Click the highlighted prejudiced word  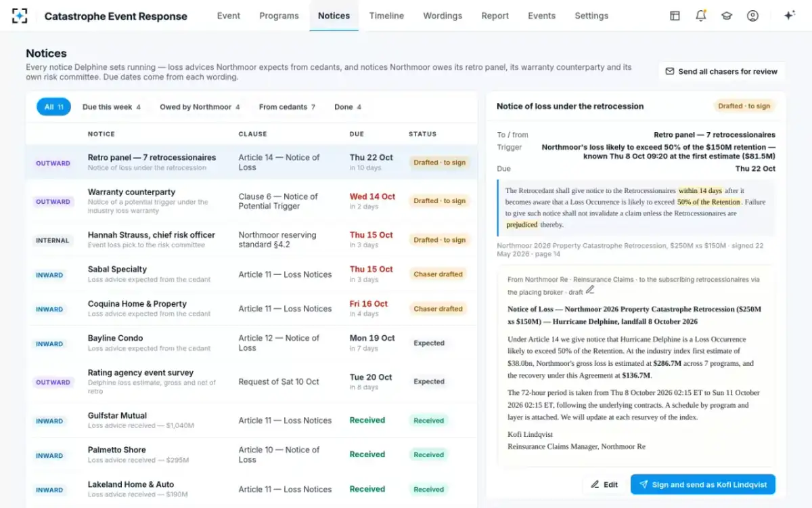coord(522,224)
